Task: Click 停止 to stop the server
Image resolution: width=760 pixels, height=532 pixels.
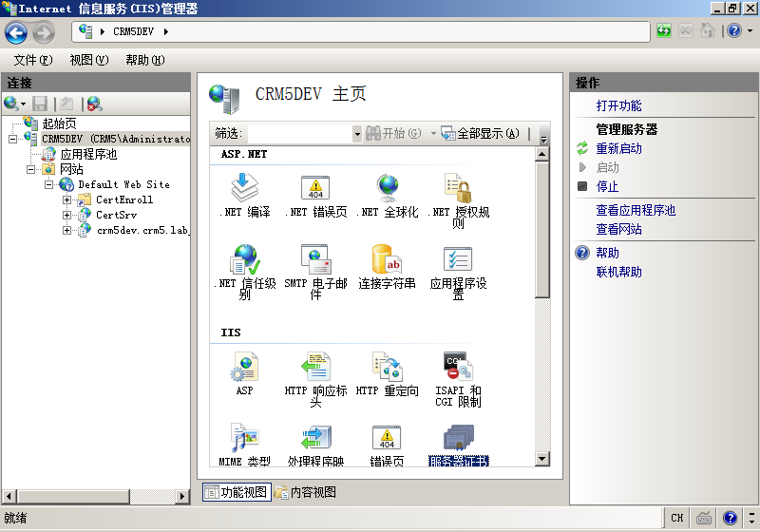Action: 607,186
